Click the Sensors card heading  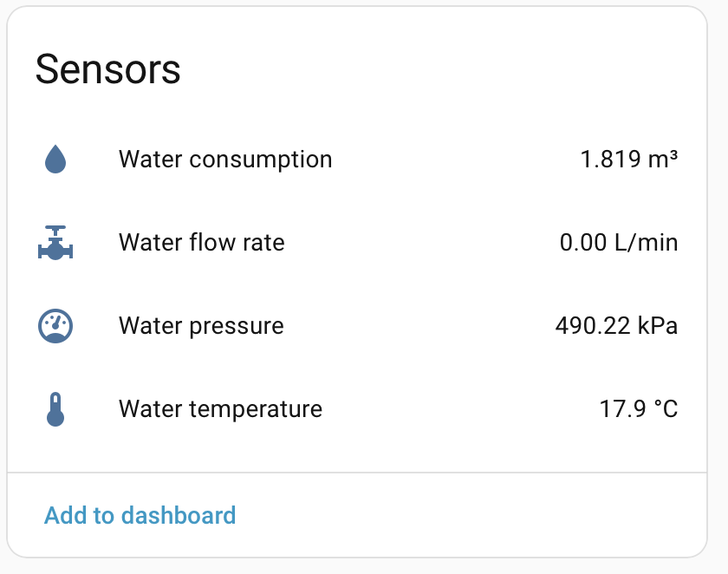click(x=107, y=69)
